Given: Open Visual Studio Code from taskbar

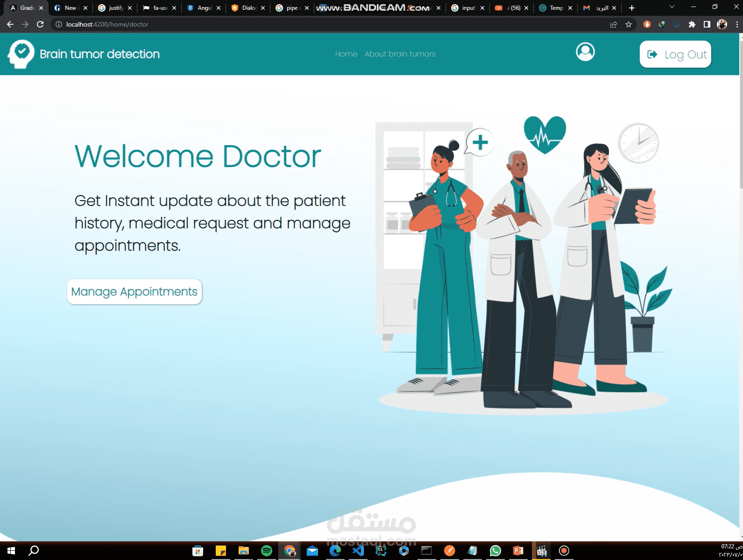Looking at the screenshot, I should [x=358, y=551].
